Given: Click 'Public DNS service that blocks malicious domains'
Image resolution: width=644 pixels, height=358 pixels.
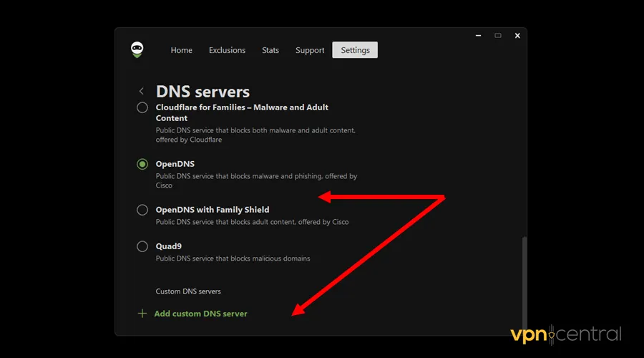Looking at the screenshot, I should pos(233,258).
